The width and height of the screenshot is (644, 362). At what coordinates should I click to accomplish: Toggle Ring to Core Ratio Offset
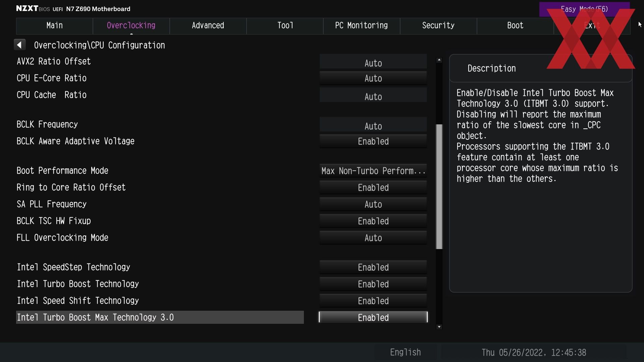[373, 188]
